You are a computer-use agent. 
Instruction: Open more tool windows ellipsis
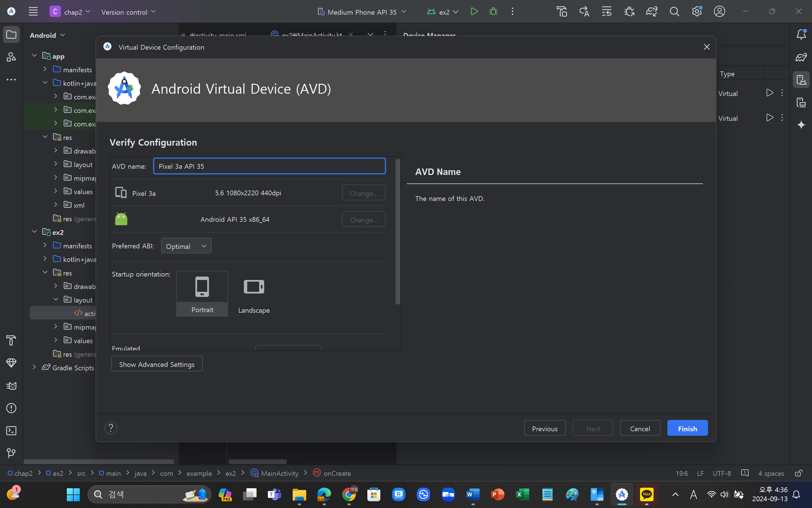tap(11, 80)
